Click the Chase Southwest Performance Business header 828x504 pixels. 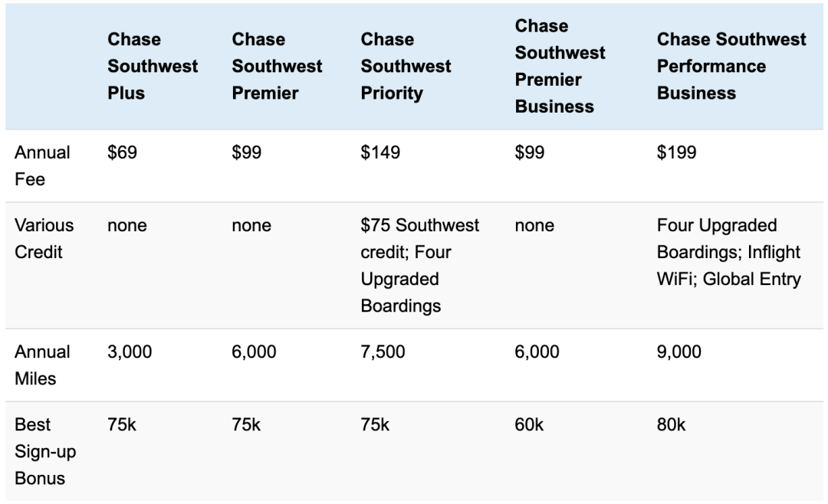point(731,66)
